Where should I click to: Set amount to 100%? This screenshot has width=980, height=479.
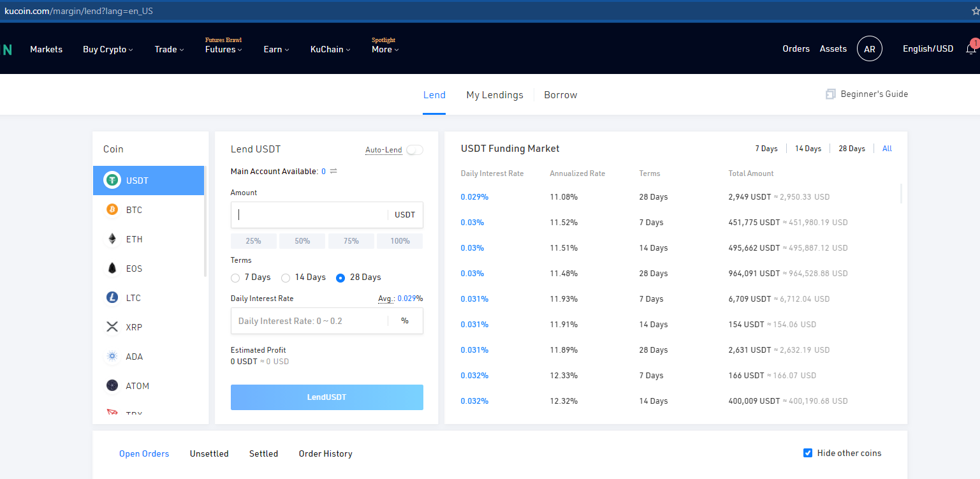click(x=400, y=241)
